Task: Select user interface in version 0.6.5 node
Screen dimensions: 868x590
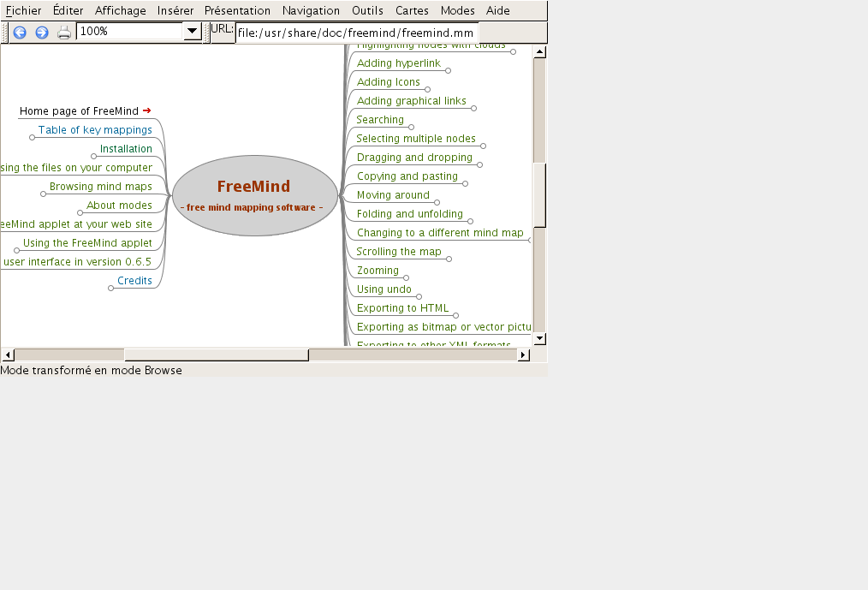Action: click(76, 261)
